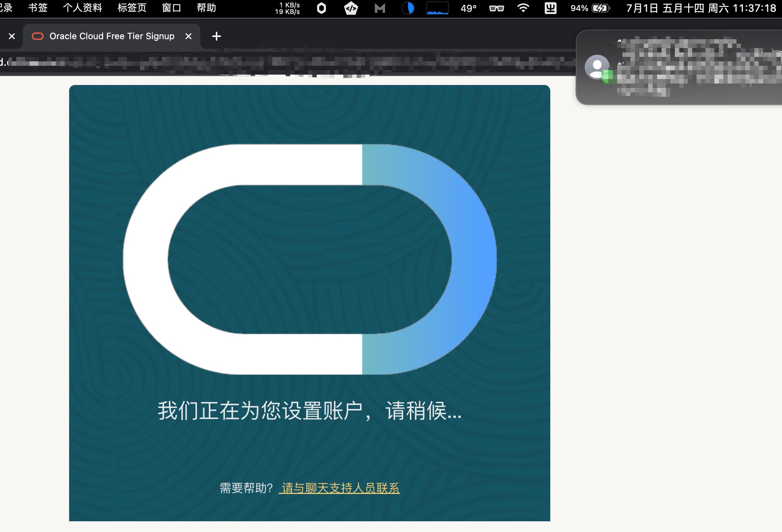782x532 pixels.
Task: Open the blue half-circle menu bar icon
Action: tap(408, 8)
